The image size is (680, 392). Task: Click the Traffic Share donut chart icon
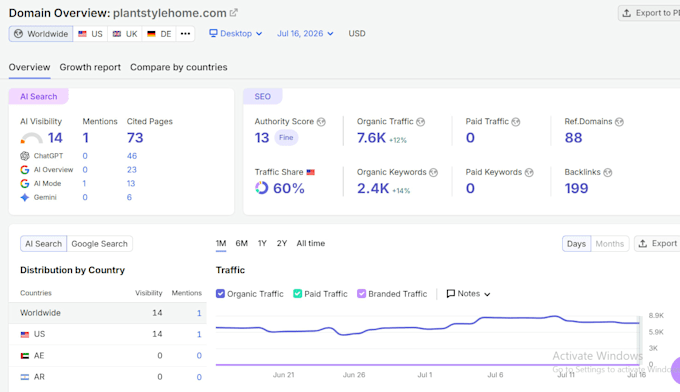[262, 188]
